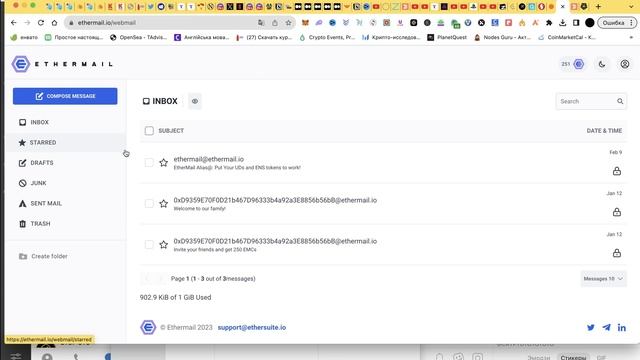Click the share icon in address bar

click(x=275, y=23)
